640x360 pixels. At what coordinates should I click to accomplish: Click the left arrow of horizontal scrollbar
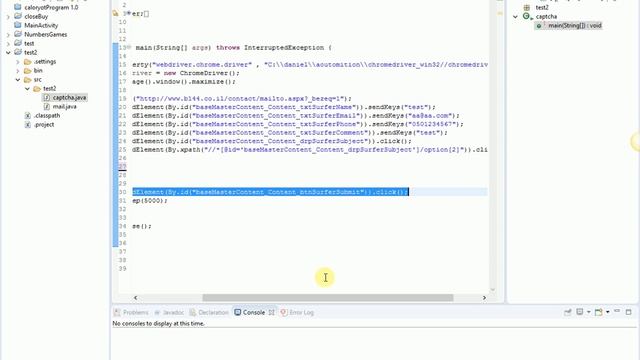136,298
